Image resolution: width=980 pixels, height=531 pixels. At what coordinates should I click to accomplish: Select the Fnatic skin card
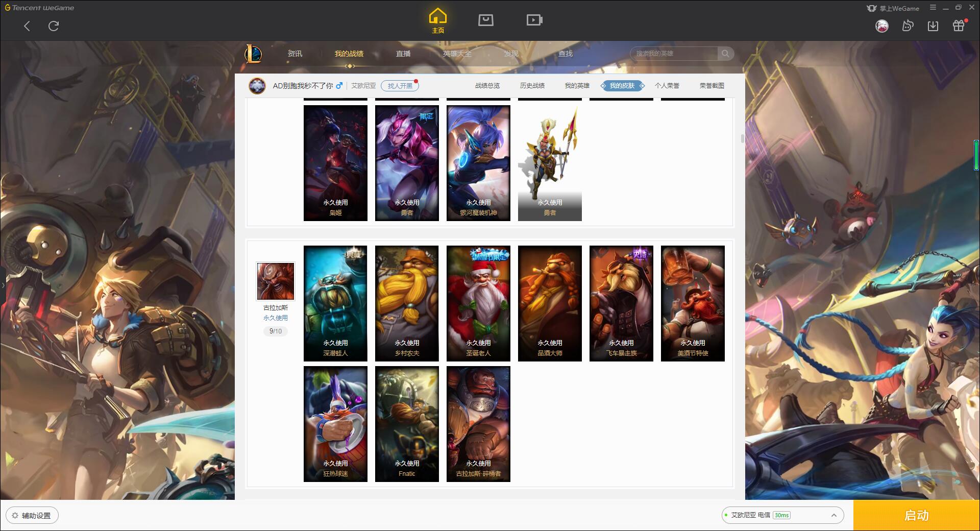click(x=407, y=424)
